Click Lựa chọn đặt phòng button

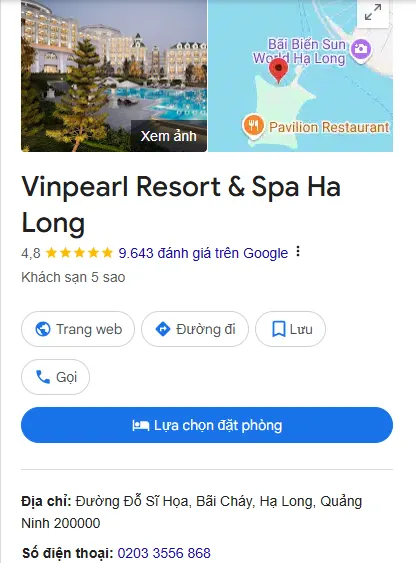[207, 425]
